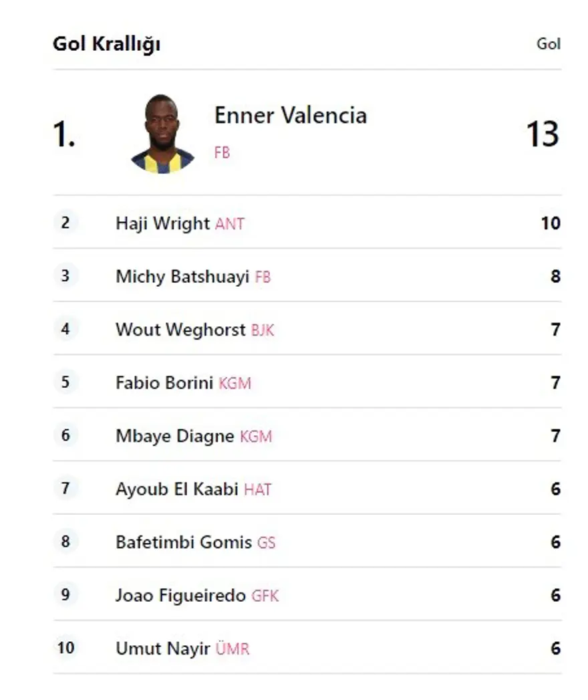588x700 pixels.
Task: Click the BJK team abbreviation
Action: click(x=263, y=330)
